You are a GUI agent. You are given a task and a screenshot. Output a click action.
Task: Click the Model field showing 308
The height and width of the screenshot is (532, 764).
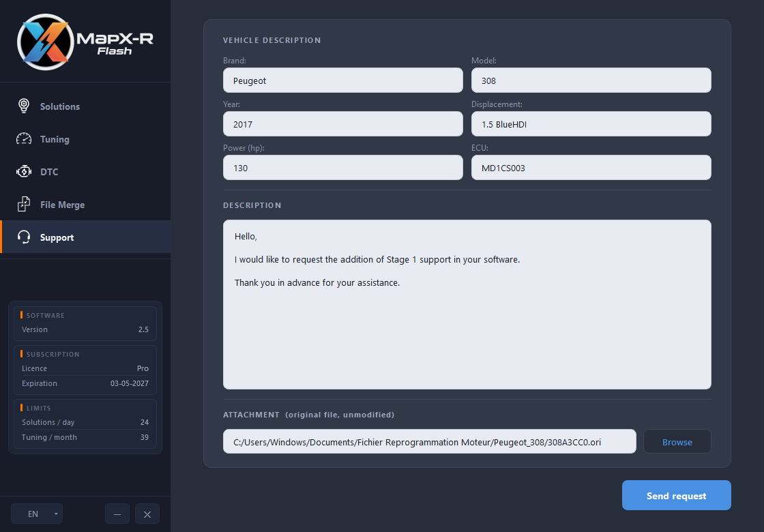click(x=591, y=80)
